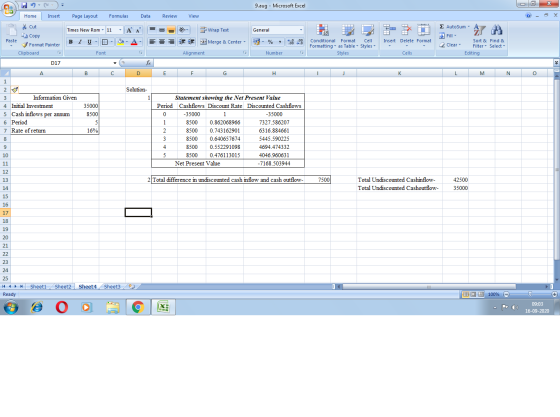Switch to the Formulas tab
560x417 pixels.
pos(119,16)
